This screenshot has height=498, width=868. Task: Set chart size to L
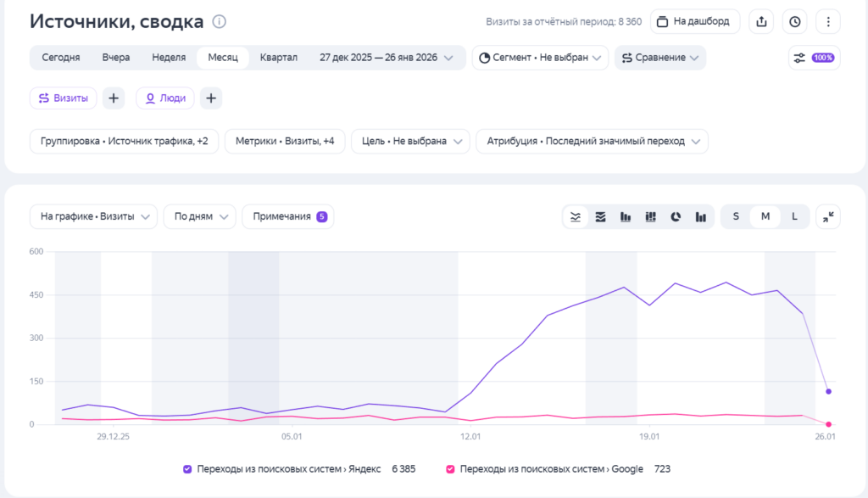point(794,216)
